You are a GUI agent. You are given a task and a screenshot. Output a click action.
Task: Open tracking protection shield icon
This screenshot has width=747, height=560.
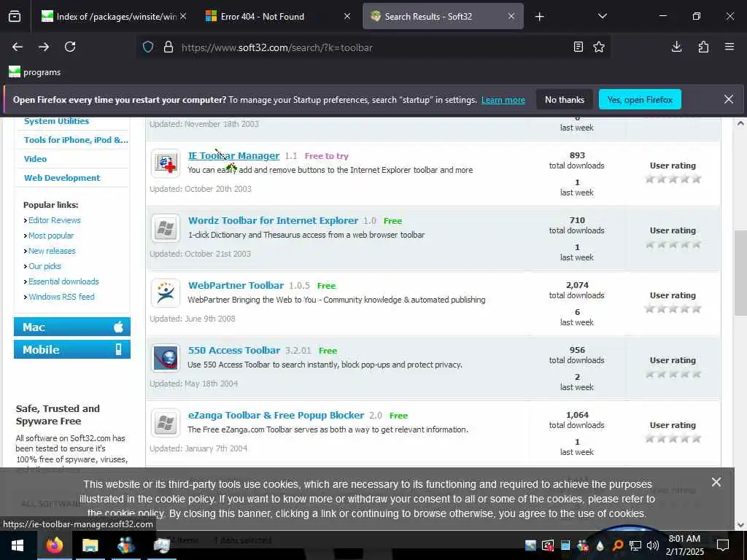pos(148,47)
